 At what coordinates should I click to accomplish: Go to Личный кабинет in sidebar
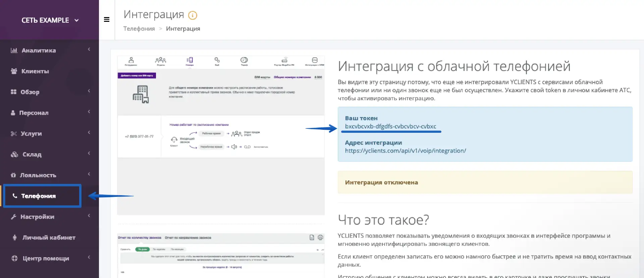point(49,237)
